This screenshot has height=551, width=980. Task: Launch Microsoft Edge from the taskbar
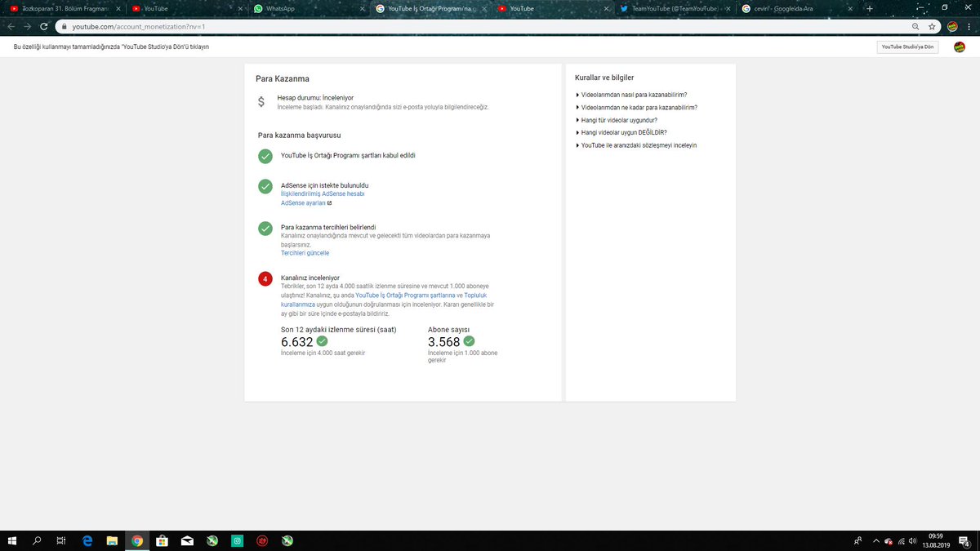[x=87, y=540]
